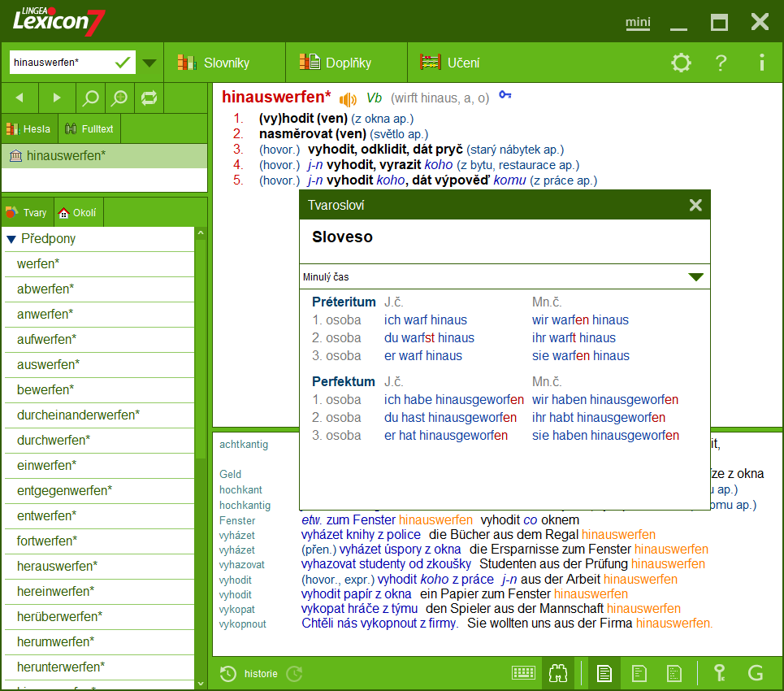Image resolution: width=784 pixels, height=691 pixels.
Task: Select einwerfen* in prefix list
Action: pyautogui.click(x=99, y=465)
